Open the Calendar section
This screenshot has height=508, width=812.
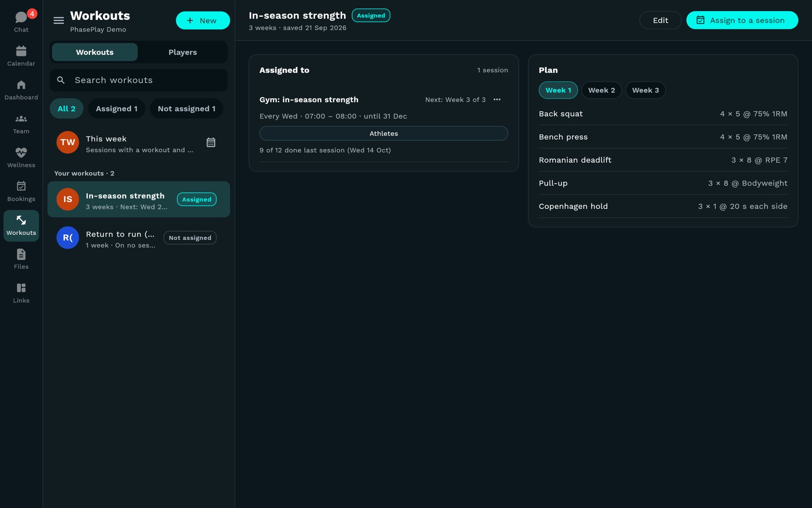[x=21, y=56]
